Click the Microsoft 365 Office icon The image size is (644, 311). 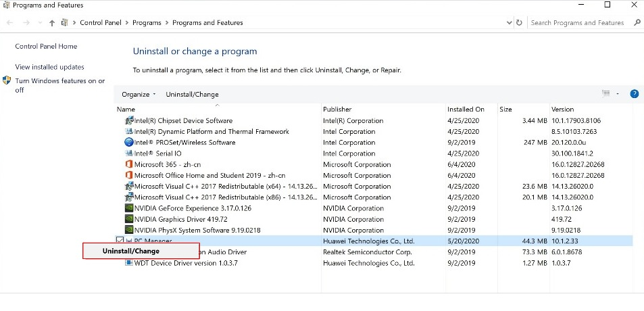pyautogui.click(x=129, y=164)
